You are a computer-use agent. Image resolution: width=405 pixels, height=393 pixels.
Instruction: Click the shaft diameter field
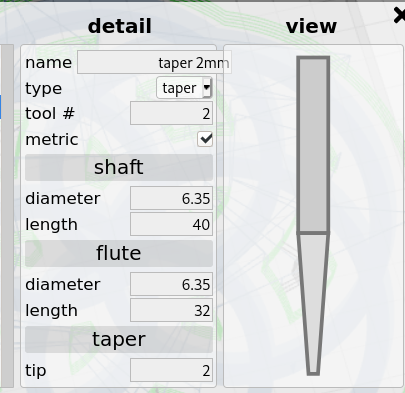point(171,198)
